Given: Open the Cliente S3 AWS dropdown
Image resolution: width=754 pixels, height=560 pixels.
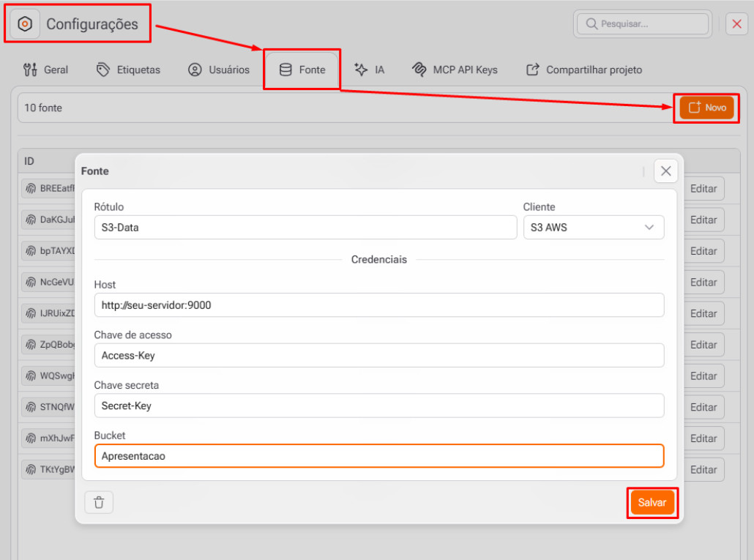Looking at the screenshot, I should click(x=593, y=228).
